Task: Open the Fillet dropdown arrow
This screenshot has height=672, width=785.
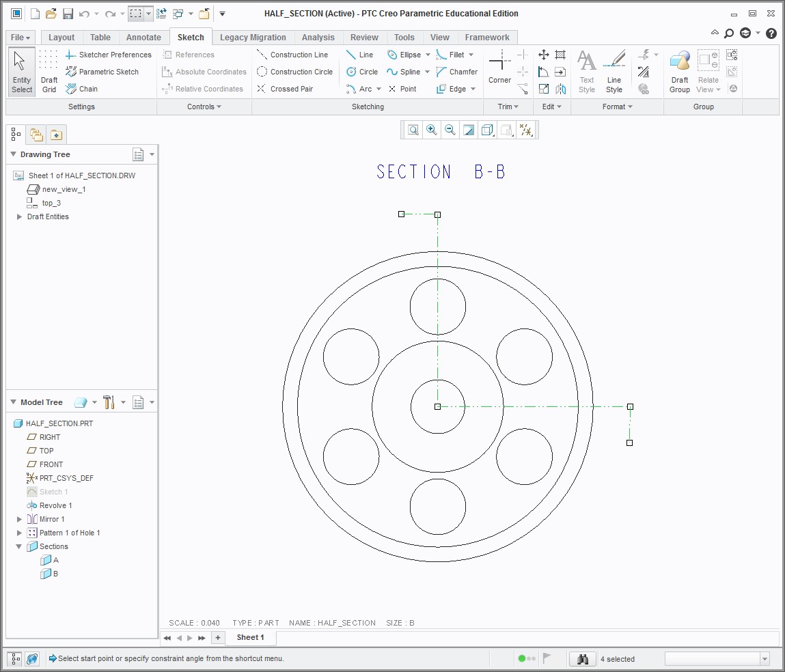Action: [471, 55]
